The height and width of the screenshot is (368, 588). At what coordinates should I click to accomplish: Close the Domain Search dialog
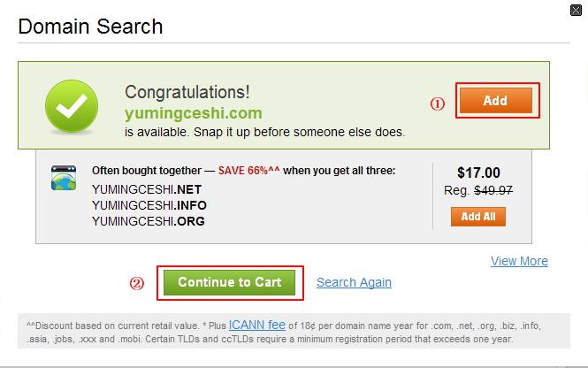point(577,10)
